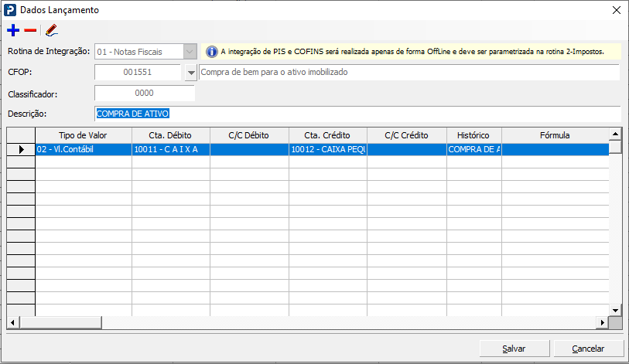The width and height of the screenshot is (629, 364).
Task: Select the cell 02 - Vl.Contábil
Action: [84, 149]
